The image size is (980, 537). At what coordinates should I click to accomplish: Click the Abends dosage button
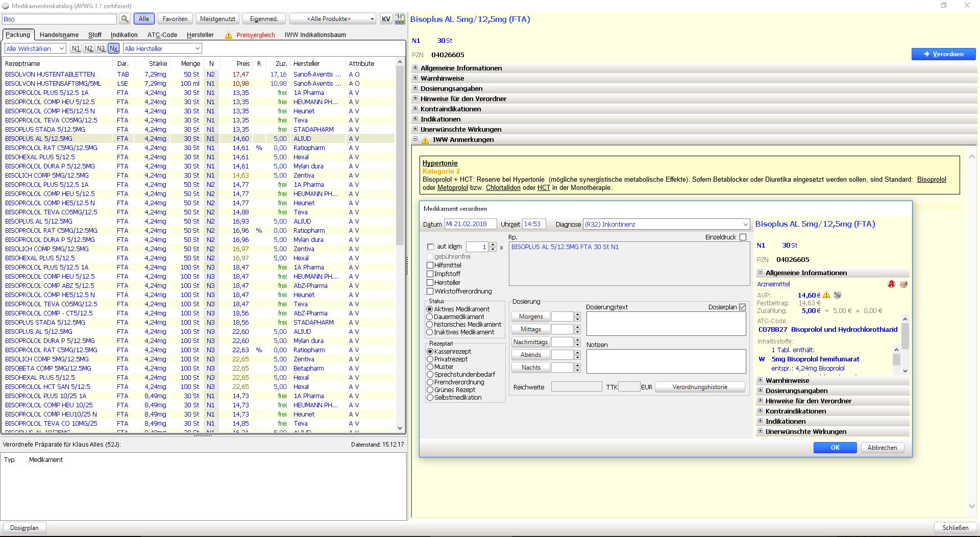coord(531,355)
